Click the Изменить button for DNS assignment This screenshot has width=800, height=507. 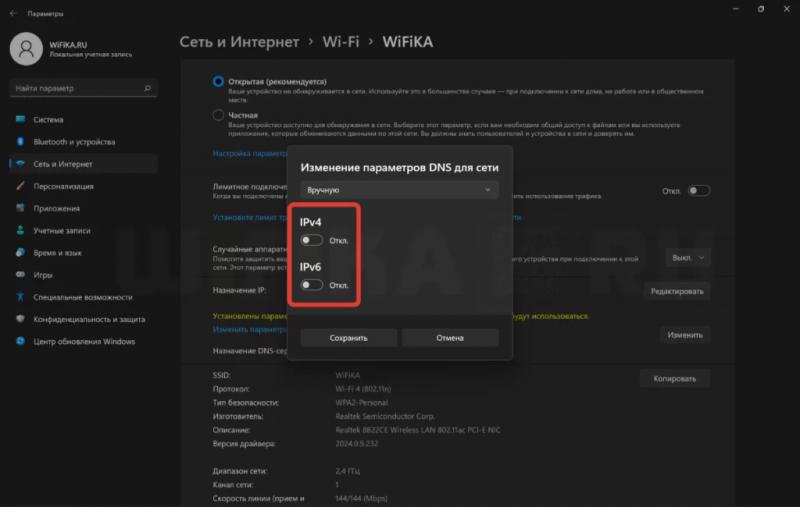point(685,335)
